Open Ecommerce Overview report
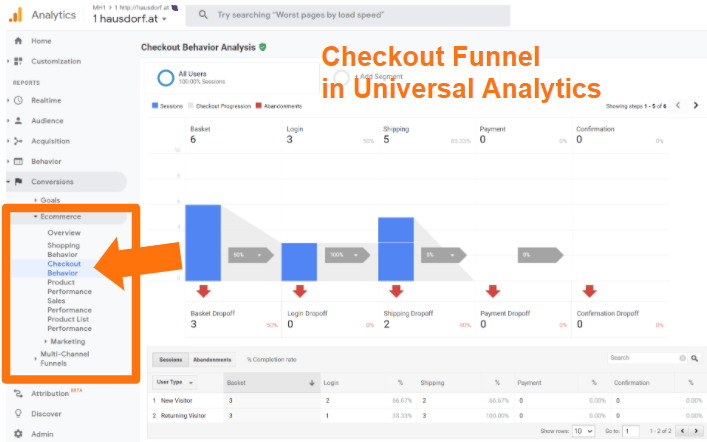Viewport: 707px width, 442px height. [x=64, y=233]
